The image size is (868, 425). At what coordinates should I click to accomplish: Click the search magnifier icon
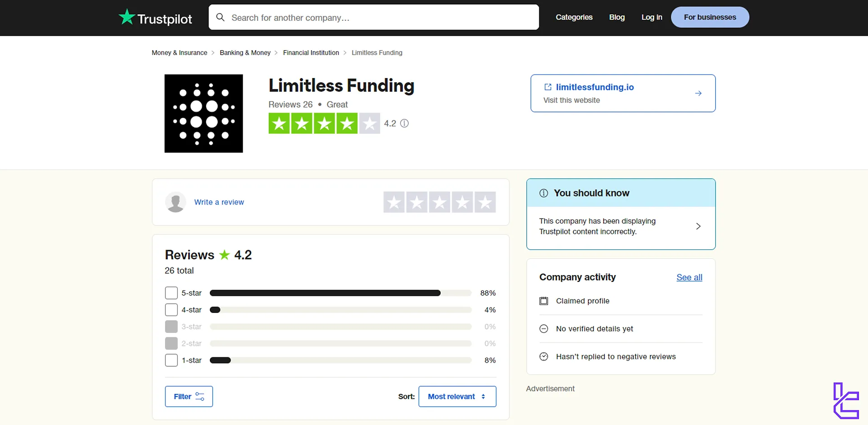(221, 18)
